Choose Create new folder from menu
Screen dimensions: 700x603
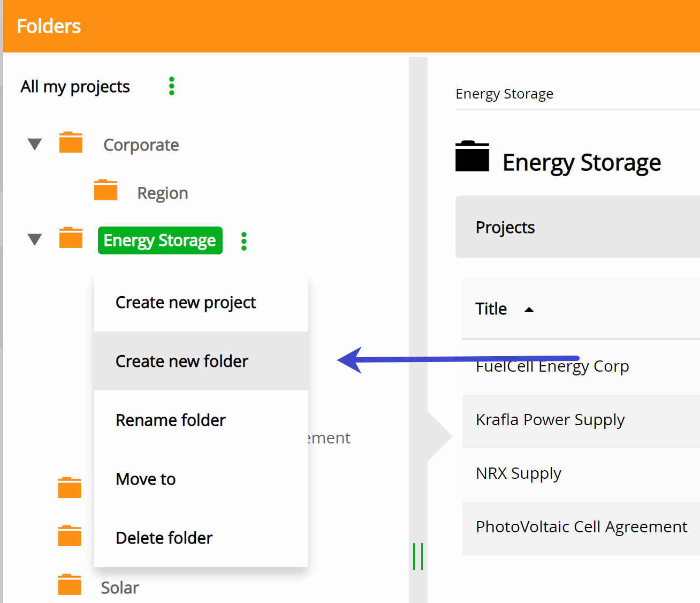point(201,361)
